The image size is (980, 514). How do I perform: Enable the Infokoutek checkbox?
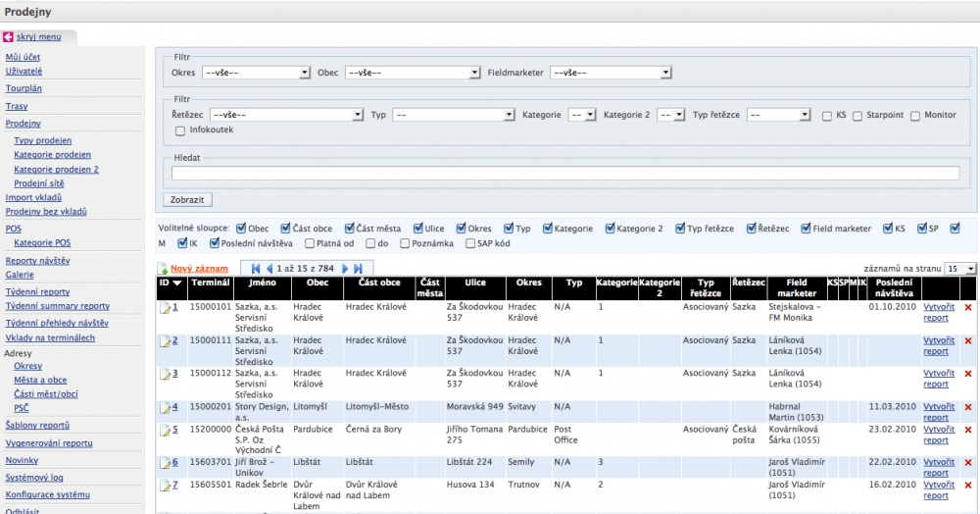pyautogui.click(x=180, y=130)
